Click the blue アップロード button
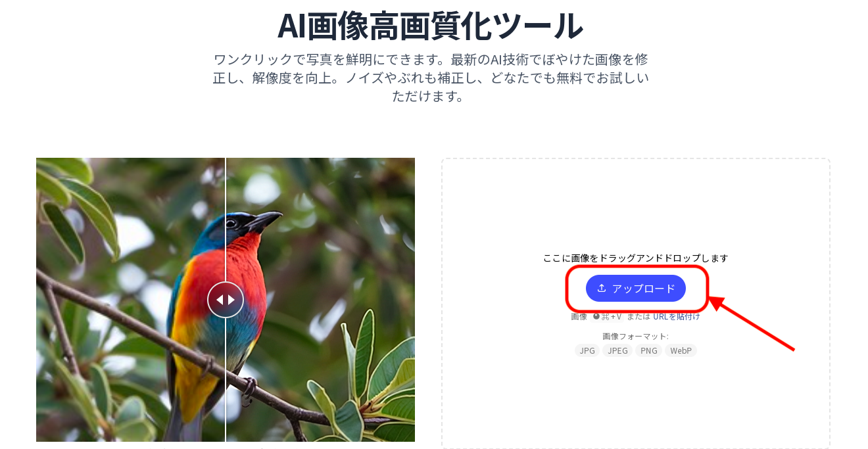Image resolution: width=868 pixels, height=449 pixels. tap(635, 288)
